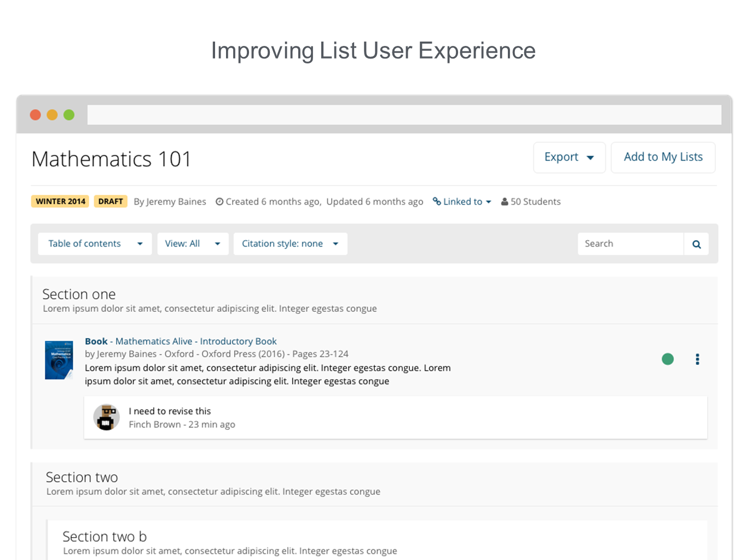
Task: Open the View: All dropdown
Action: coord(192,244)
